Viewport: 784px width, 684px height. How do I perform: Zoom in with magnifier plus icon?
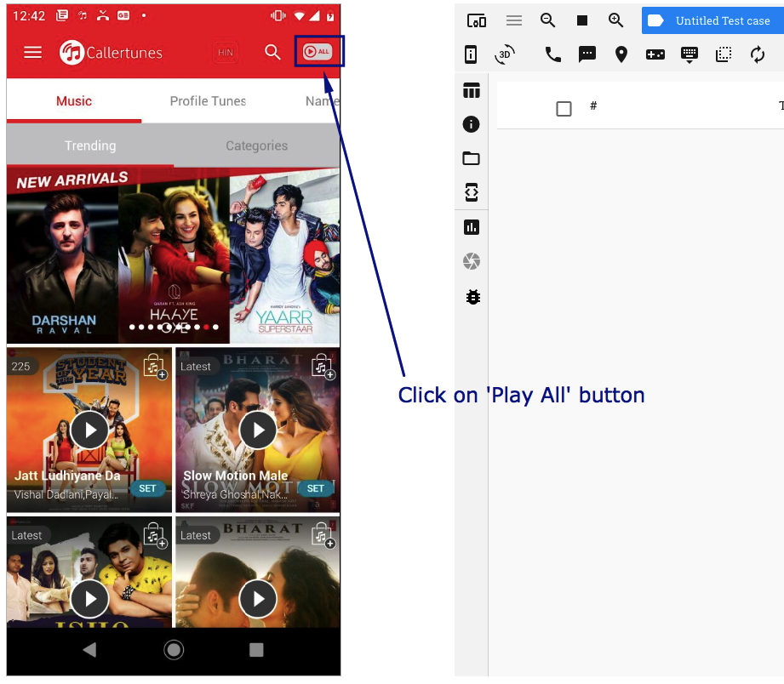point(616,20)
